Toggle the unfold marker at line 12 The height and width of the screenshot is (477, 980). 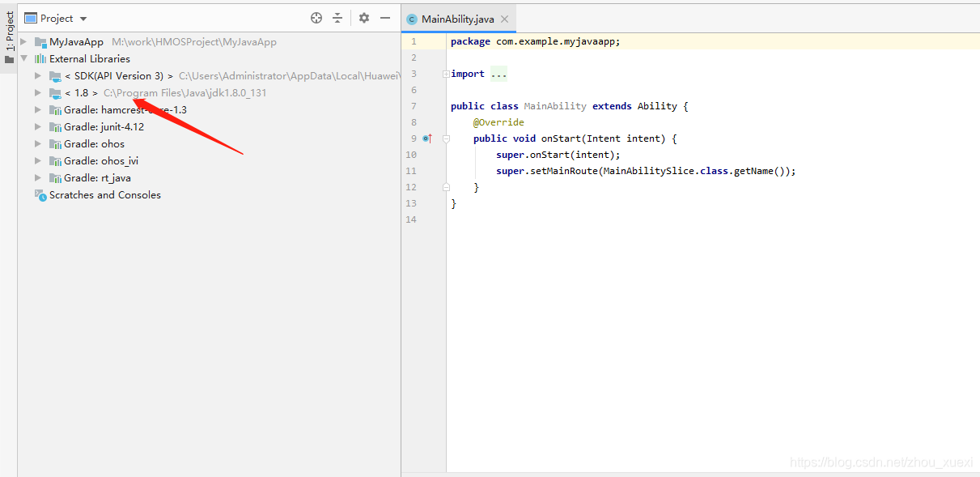point(445,186)
